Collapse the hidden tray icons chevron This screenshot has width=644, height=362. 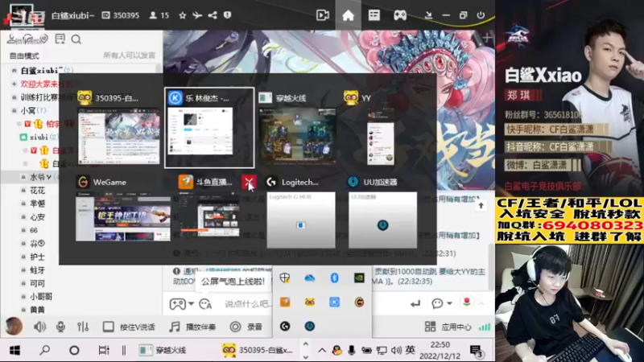pos(322,350)
